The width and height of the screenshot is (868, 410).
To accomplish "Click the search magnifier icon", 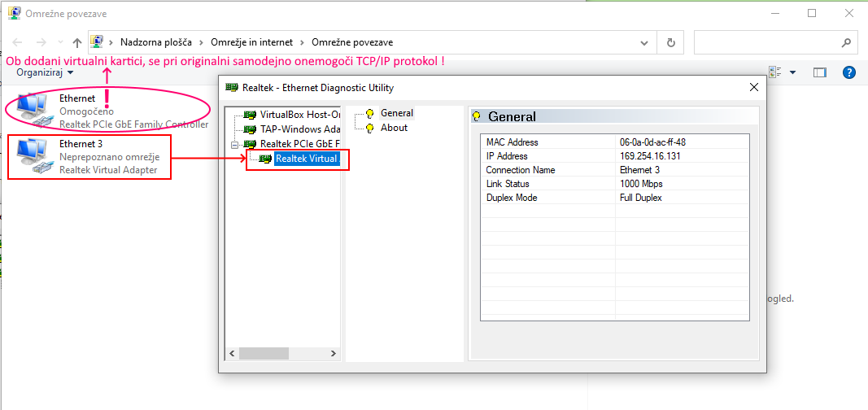I will pyautogui.click(x=846, y=42).
